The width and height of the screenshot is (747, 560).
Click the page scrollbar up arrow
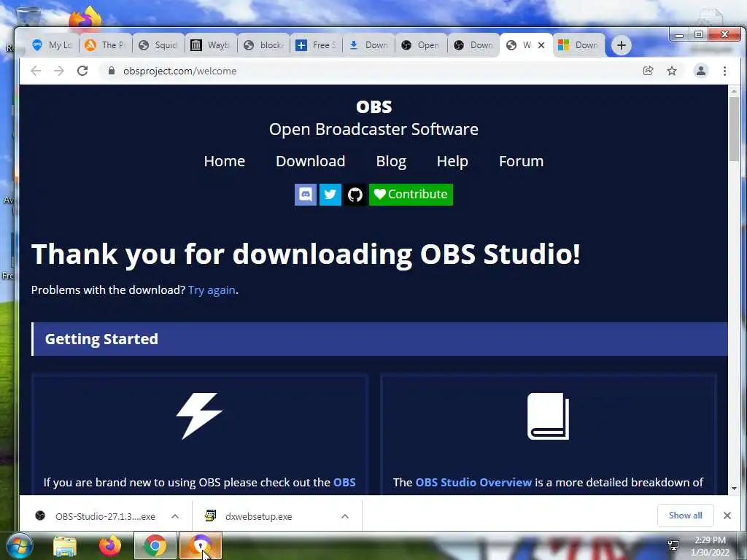pos(734,90)
